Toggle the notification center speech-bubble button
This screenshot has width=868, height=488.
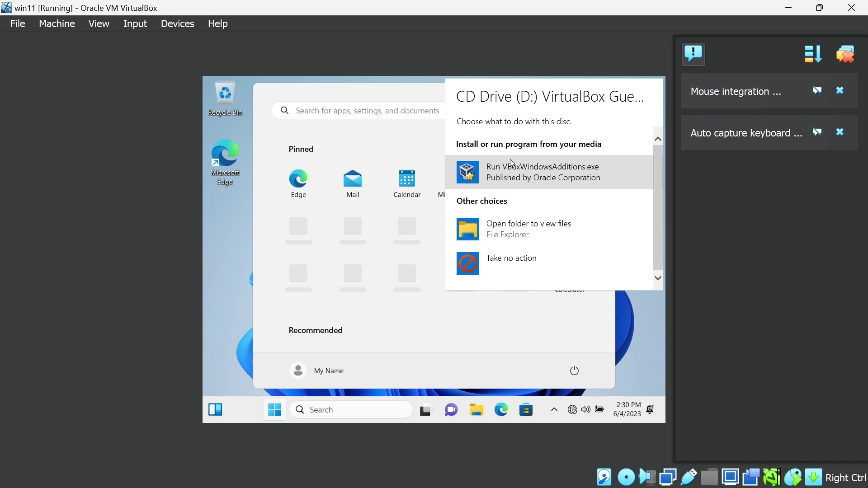pos(693,54)
